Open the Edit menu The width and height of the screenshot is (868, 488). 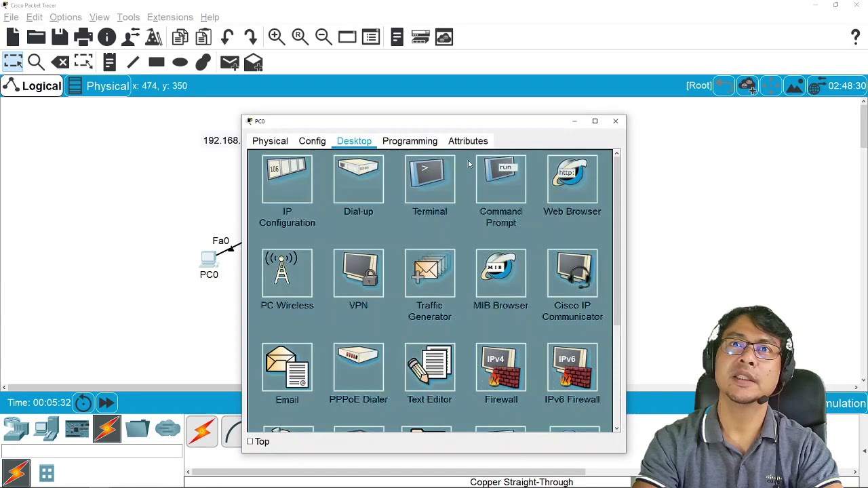coord(34,17)
